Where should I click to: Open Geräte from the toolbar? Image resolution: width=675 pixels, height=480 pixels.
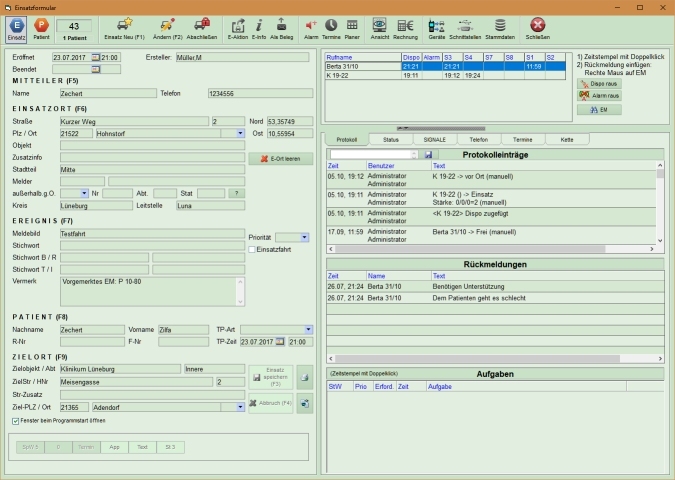[x=437, y=24]
